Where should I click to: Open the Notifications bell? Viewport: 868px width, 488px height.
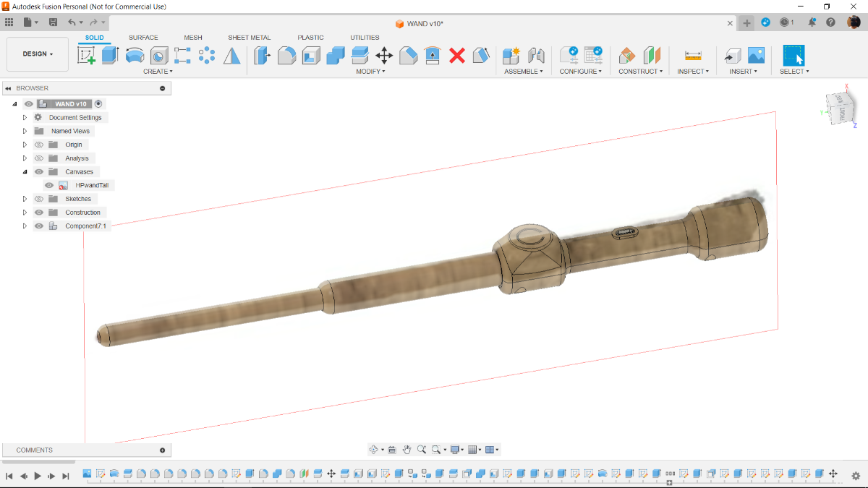pos(812,22)
